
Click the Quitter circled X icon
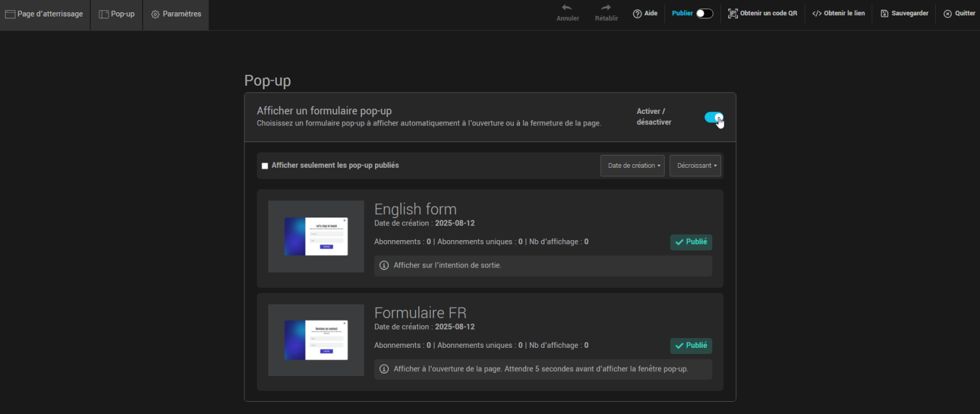coord(948,13)
